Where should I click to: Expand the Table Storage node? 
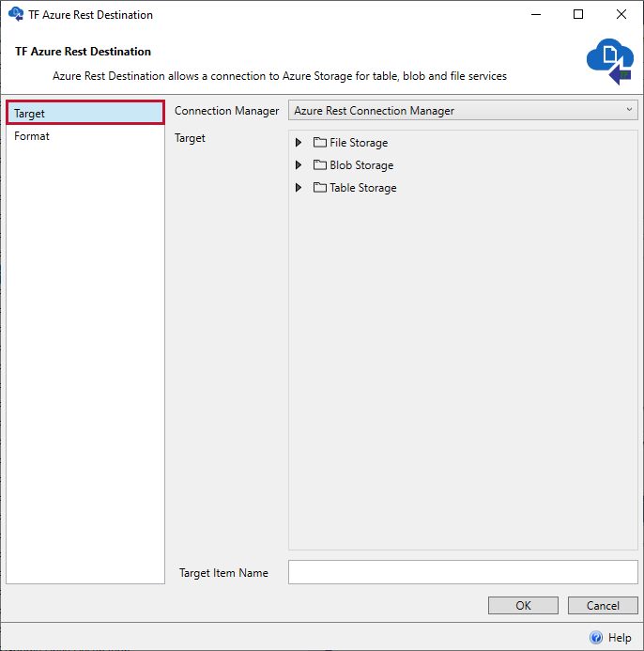(298, 188)
